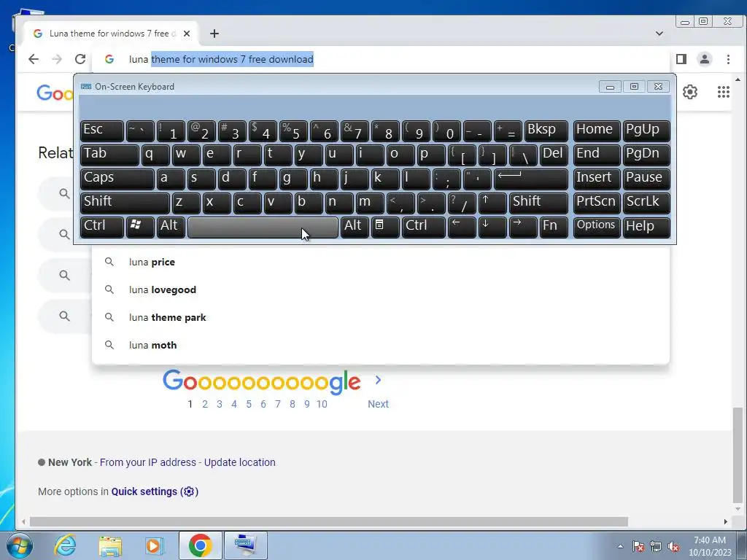The height and width of the screenshot is (560, 747).
Task: Open Windows Media Player on taskbar
Action: pos(154,545)
